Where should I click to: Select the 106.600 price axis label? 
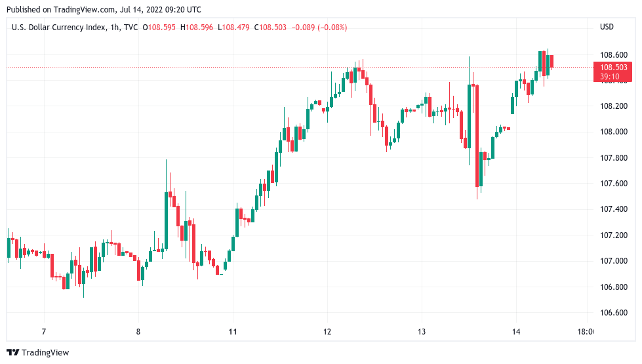(x=613, y=313)
